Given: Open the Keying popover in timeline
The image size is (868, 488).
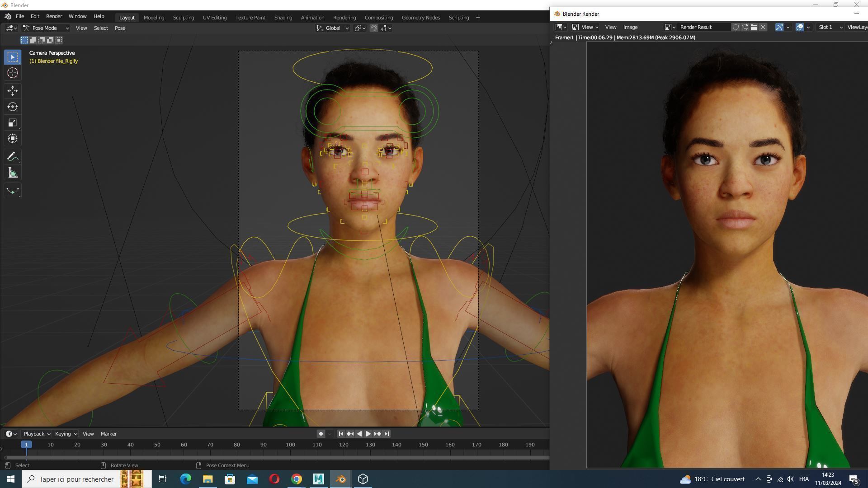Looking at the screenshot, I should tap(66, 434).
